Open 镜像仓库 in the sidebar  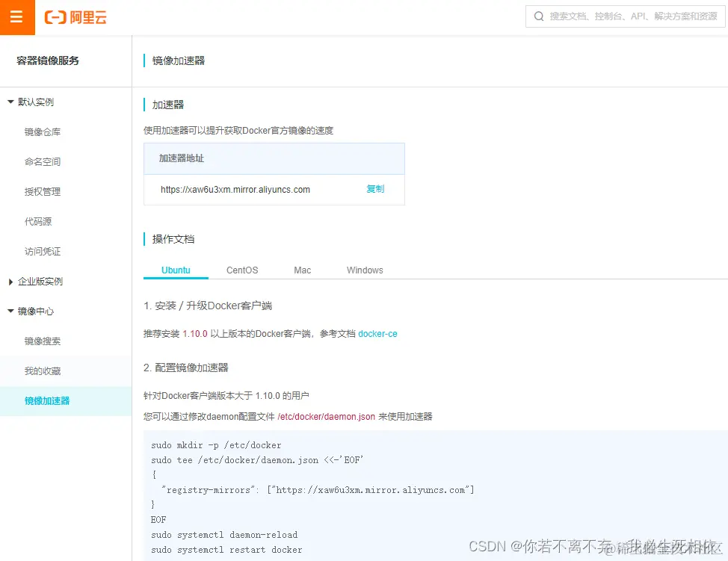pyautogui.click(x=43, y=131)
